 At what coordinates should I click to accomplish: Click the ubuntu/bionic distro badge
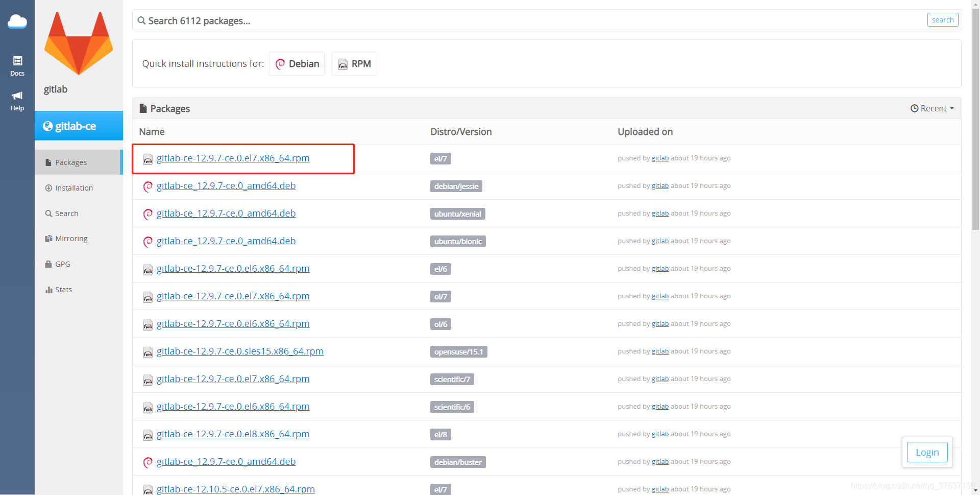(458, 242)
